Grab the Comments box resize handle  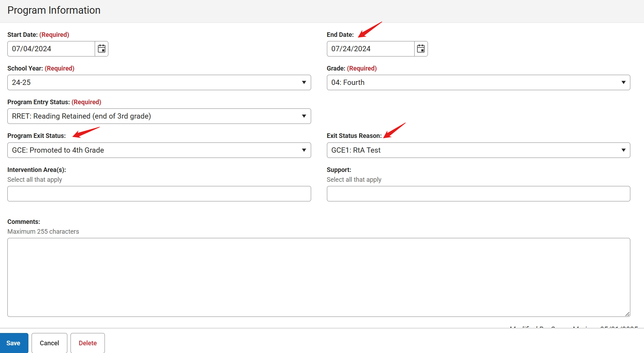tap(627, 314)
